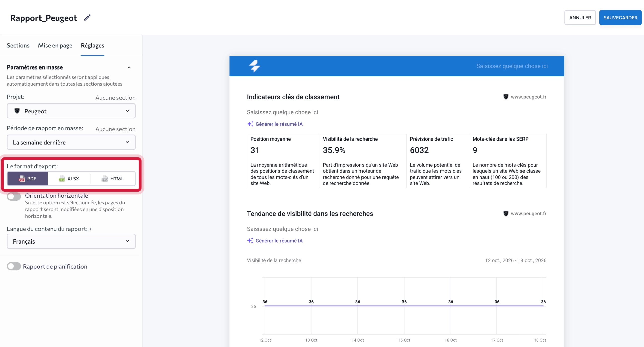Switch to the Sections tab
Viewport: 644px width, 347px height.
[18, 45]
